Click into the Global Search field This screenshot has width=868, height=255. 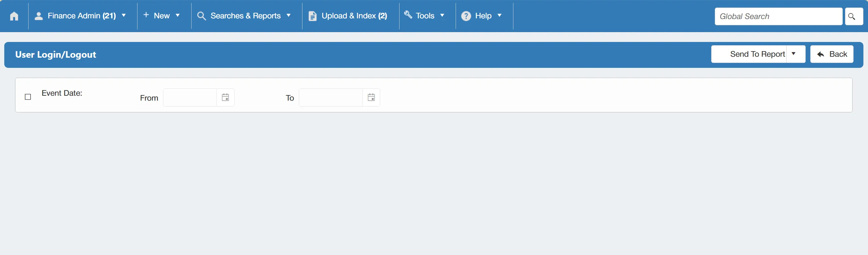(x=778, y=16)
